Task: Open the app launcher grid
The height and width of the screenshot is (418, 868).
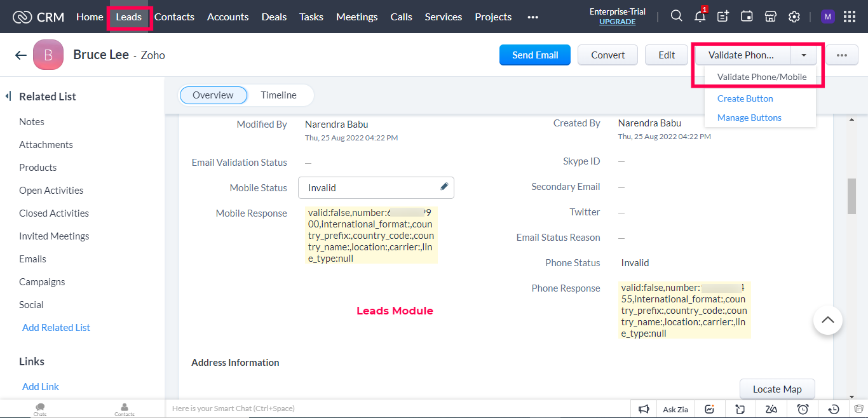Action: (x=850, y=17)
